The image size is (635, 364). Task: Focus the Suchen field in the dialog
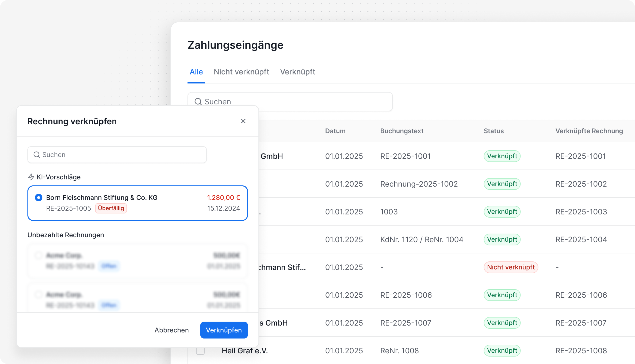(x=120, y=155)
